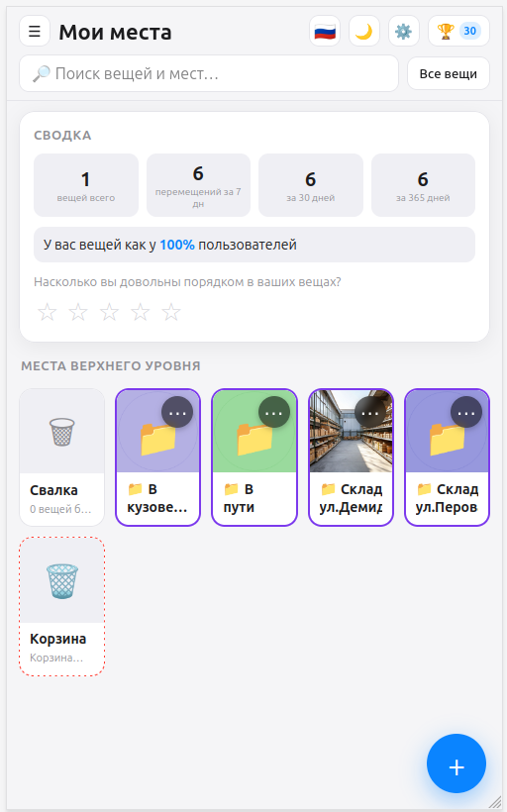Screen dimensions: 507x812
Task: Open trophy achievements with 30 points
Action: (458, 31)
